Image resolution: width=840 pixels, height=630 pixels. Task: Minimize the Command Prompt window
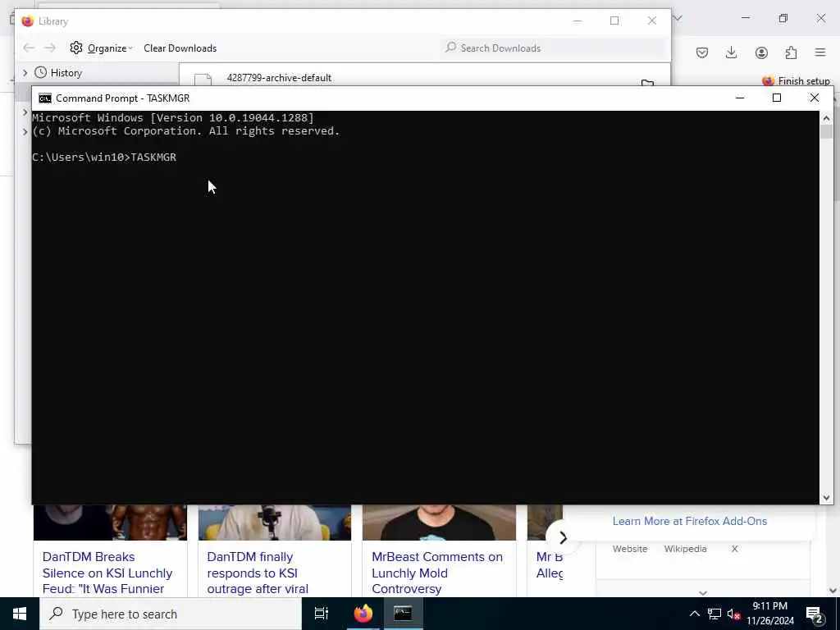[740, 98]
